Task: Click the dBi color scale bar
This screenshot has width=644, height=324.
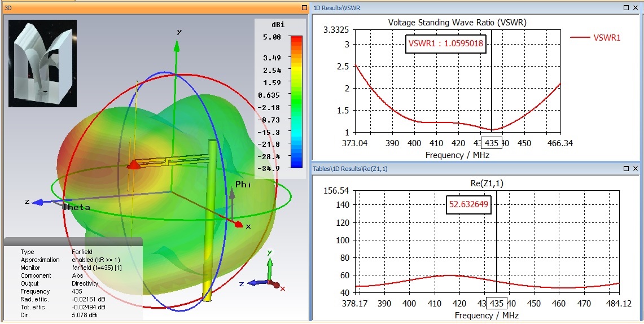Action: 296,102
